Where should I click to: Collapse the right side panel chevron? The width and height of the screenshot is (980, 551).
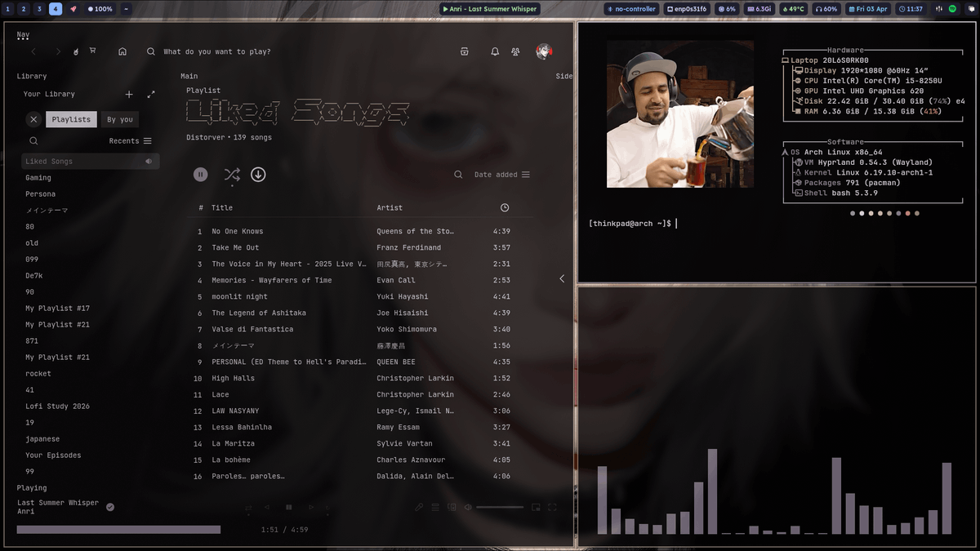pos(562,278)
